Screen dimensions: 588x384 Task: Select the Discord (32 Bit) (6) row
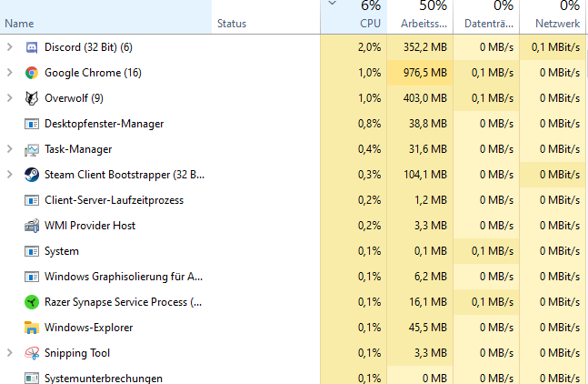[x=294, y=47]
